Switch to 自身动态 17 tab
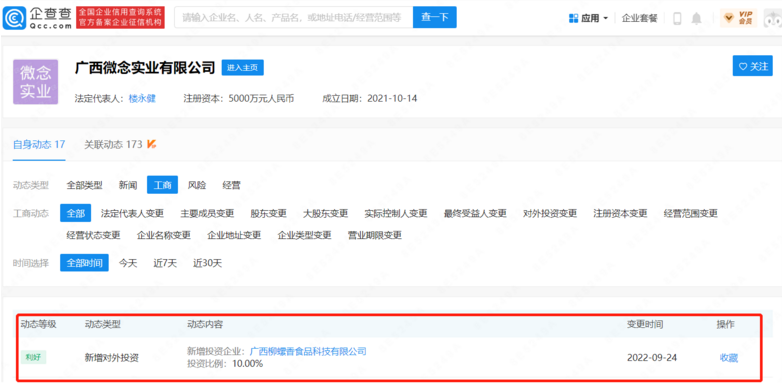 [39, 145]
